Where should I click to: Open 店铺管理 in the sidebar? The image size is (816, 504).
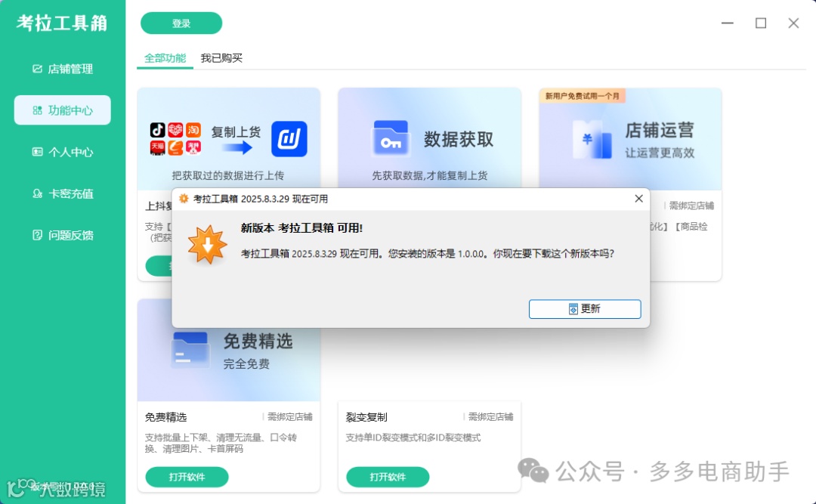coord(63,69)
